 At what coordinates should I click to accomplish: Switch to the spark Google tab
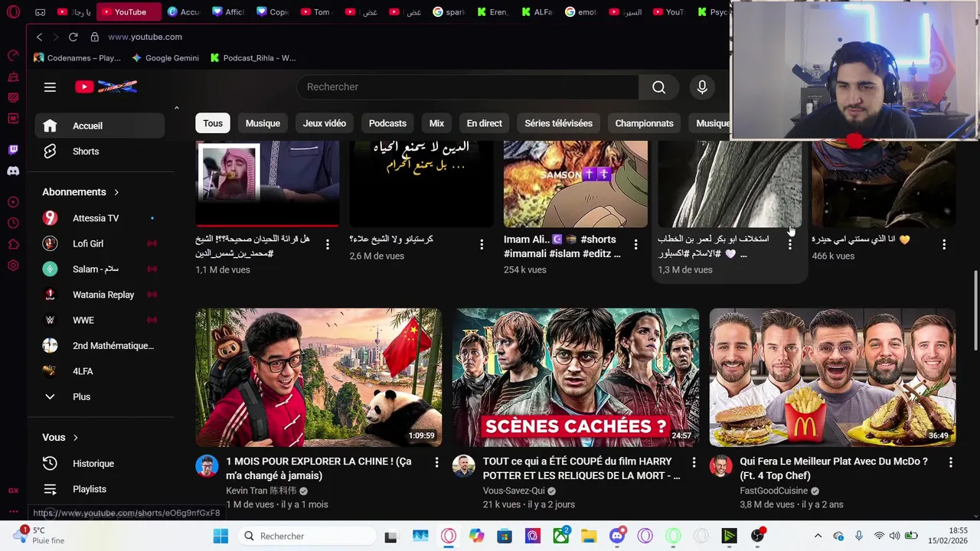[449, 11]
